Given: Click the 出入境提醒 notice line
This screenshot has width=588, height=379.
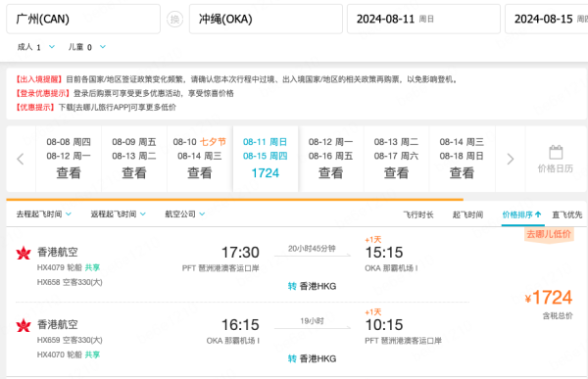Looking at the screenshot, I should tap(236, 79).
